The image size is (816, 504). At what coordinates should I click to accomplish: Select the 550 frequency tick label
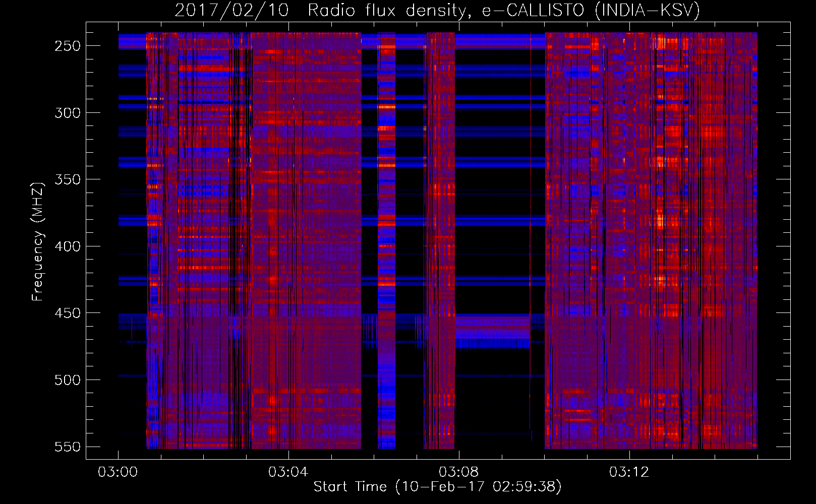point(68,447)
